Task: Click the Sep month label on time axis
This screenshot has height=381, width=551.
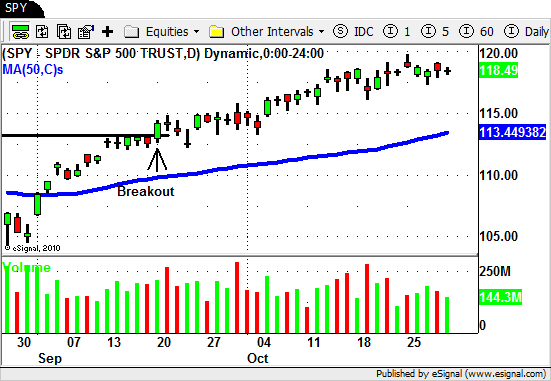Action: pos(50,359)
